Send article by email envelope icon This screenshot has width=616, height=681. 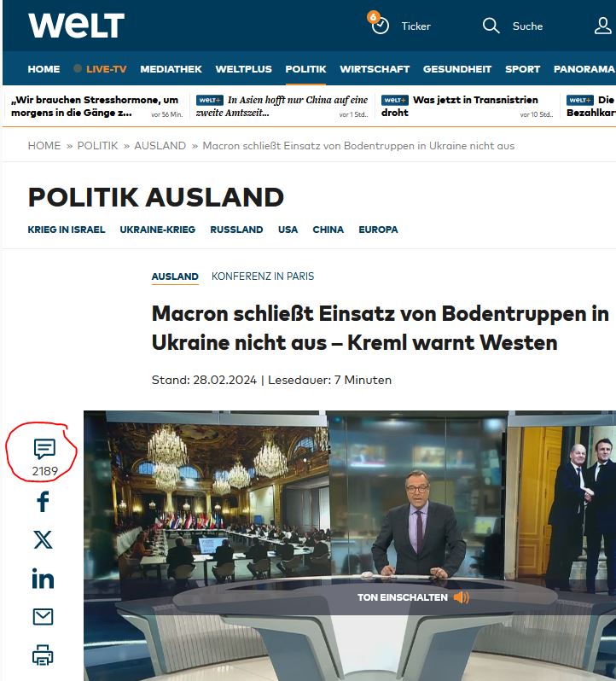click(43, 616)
